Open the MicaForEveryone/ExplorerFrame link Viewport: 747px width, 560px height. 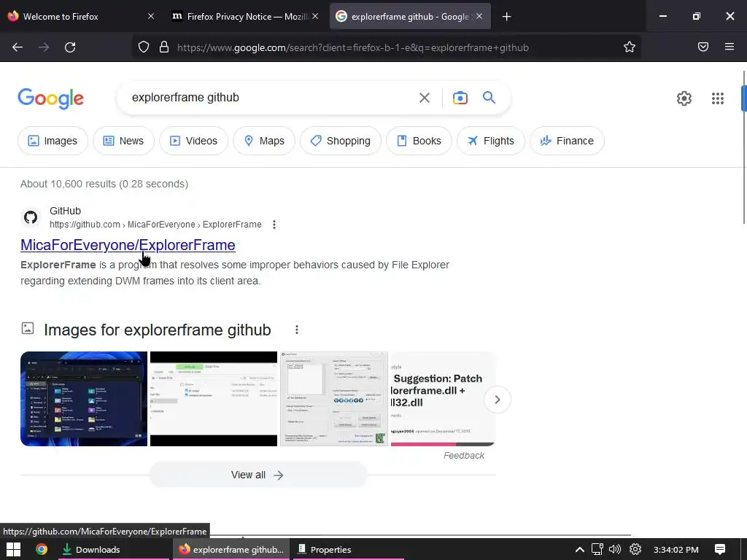(x=128, y=245)
